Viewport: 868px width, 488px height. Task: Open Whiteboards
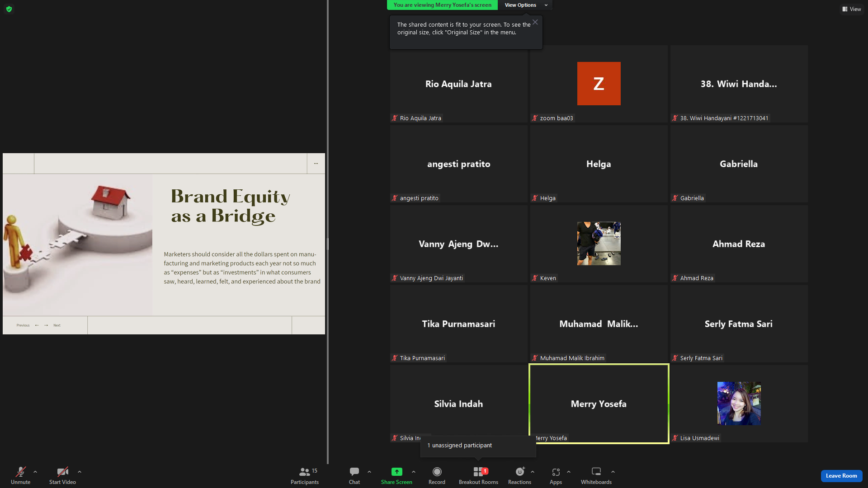[x=596, y=476]
